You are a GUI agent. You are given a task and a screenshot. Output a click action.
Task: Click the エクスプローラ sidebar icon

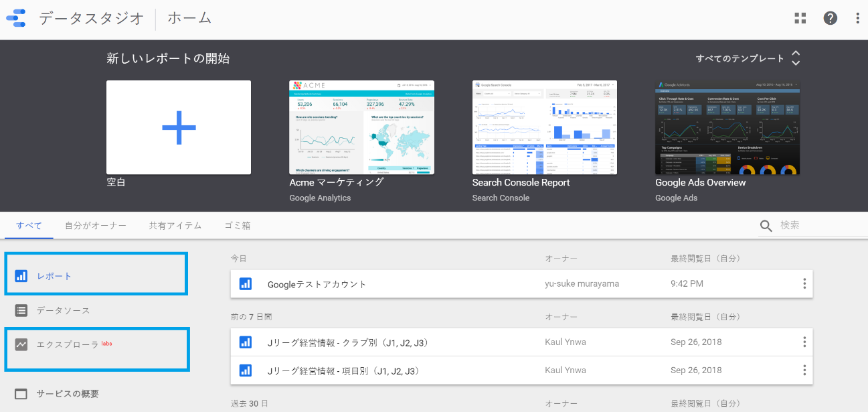pos(21,345)
